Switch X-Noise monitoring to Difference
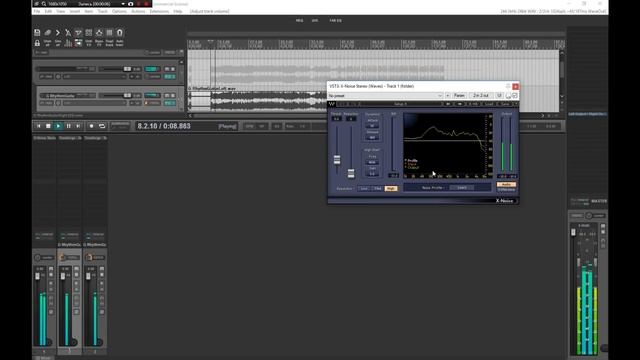This screenshot has height=360, width=640. 507,189
